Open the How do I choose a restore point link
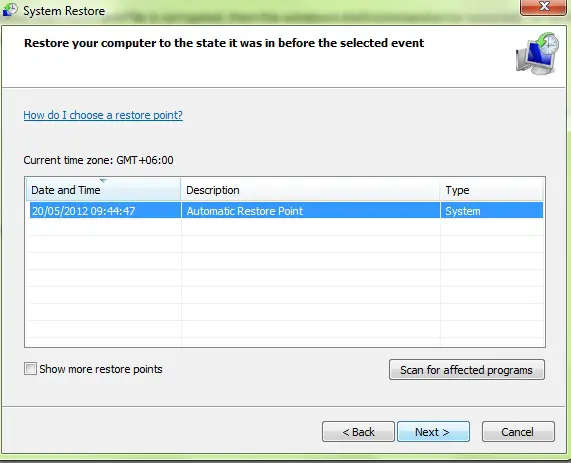Screen dimensions: 571x463 (x=103, y=115)
